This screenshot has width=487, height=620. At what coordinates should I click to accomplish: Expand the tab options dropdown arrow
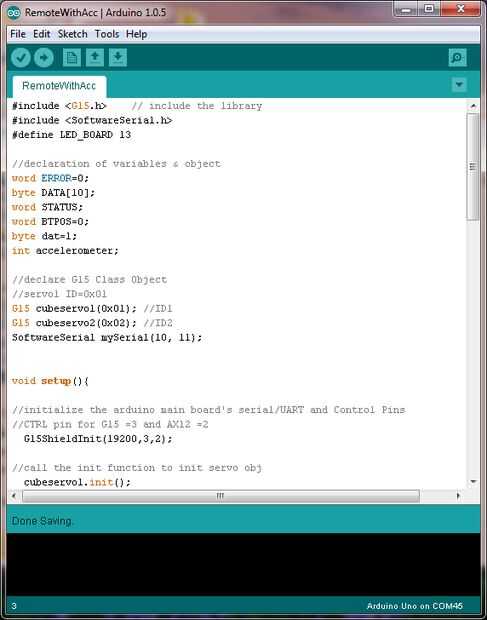point(459,84)
